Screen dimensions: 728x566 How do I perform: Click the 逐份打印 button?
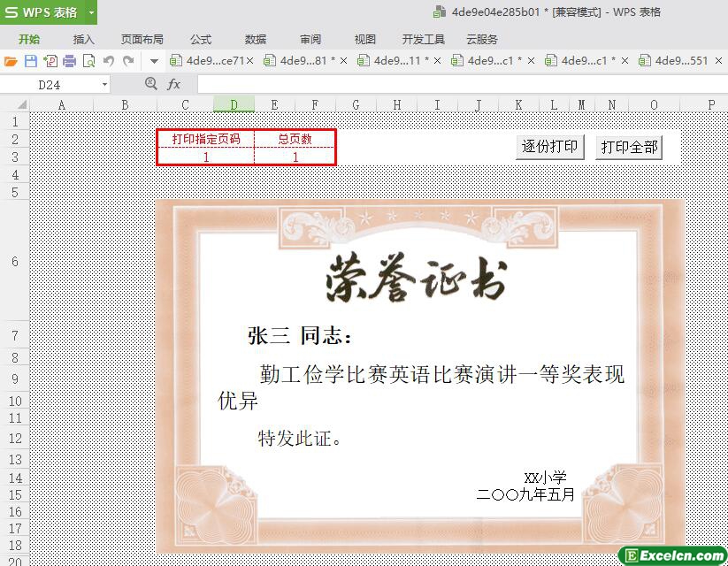(549, 147)
